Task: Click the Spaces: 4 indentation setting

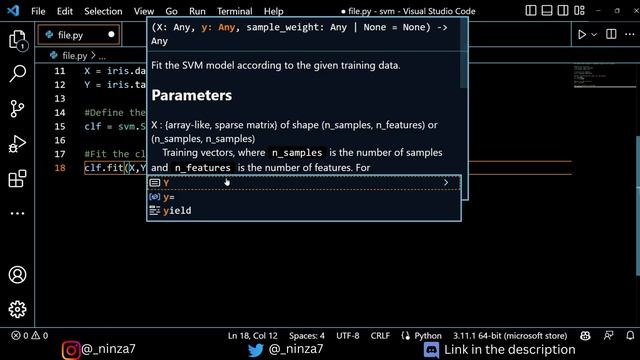Action: (x=307, y=336)
